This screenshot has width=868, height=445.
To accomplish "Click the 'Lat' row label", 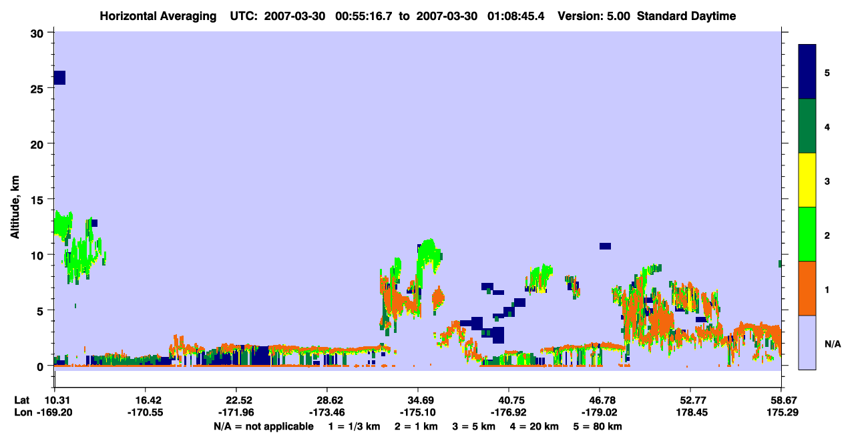I will tap(21, 400).
